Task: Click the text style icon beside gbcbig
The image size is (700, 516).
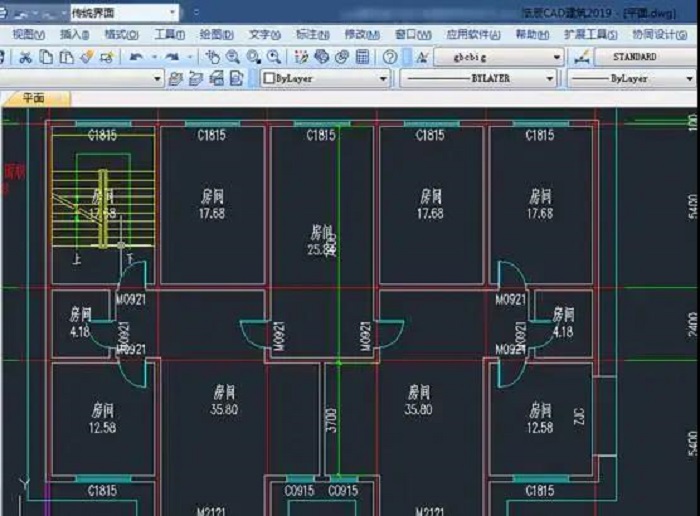Action: pos(422,58)
